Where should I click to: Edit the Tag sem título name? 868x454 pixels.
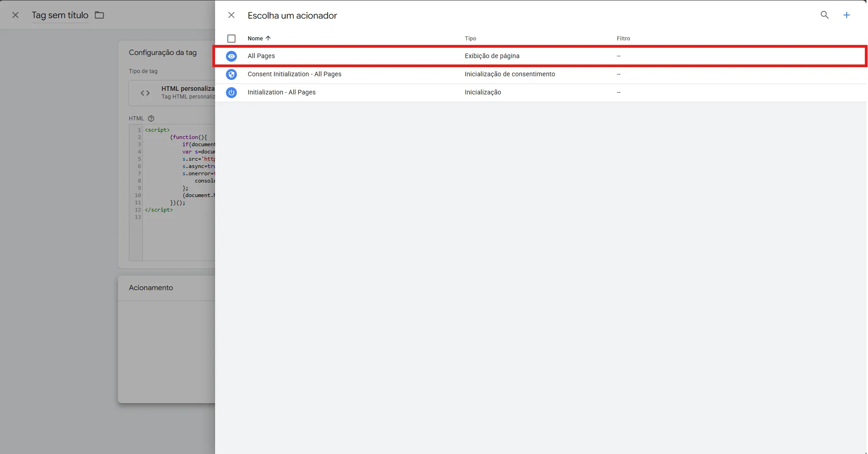pos(60,15)
